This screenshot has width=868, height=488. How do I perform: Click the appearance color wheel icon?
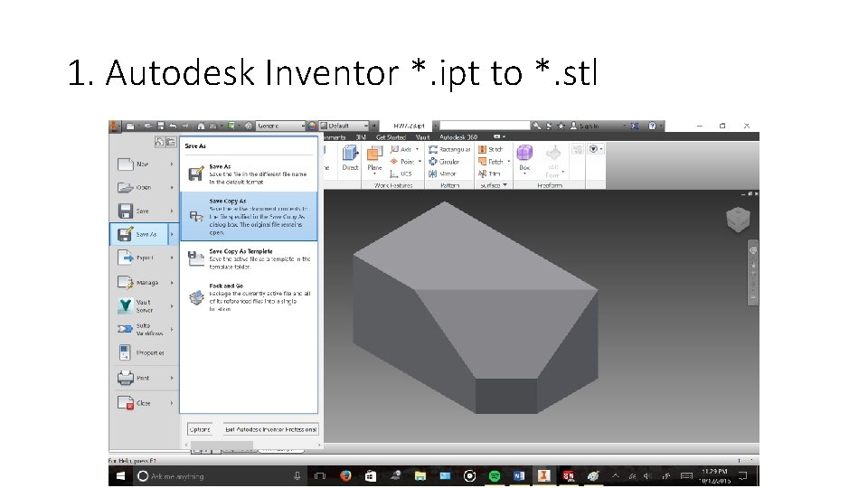(312, 127)
